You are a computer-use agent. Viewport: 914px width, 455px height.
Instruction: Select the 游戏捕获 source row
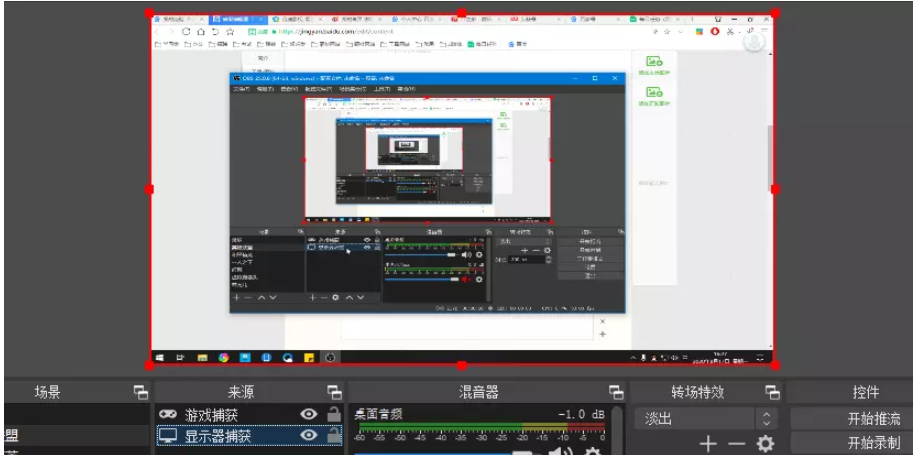tap(249, 414)
